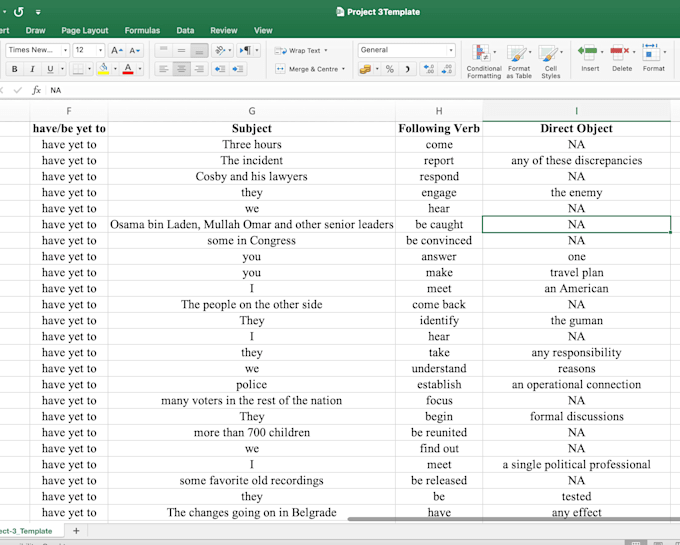Apply percent style to the cell
680x545 pixels.
[x=389, y=69]
